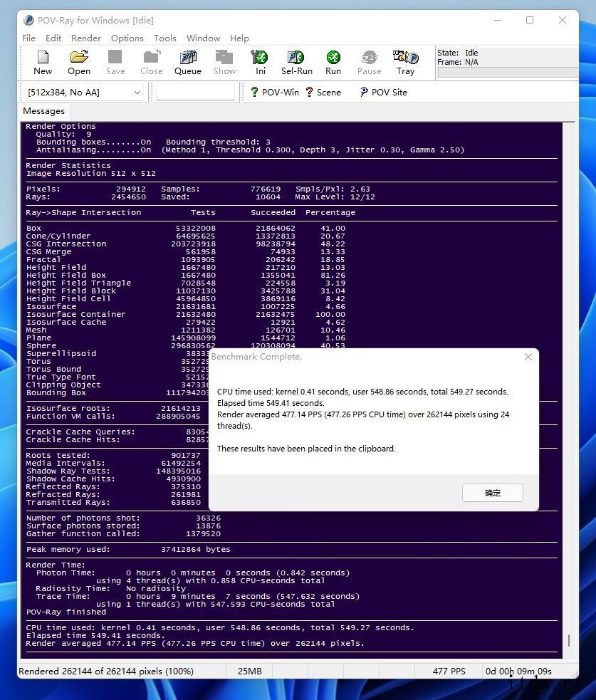The width and height of the screenshot is (596, 700).
Task: Click the Peak memory used line
Action: point(128,550)
